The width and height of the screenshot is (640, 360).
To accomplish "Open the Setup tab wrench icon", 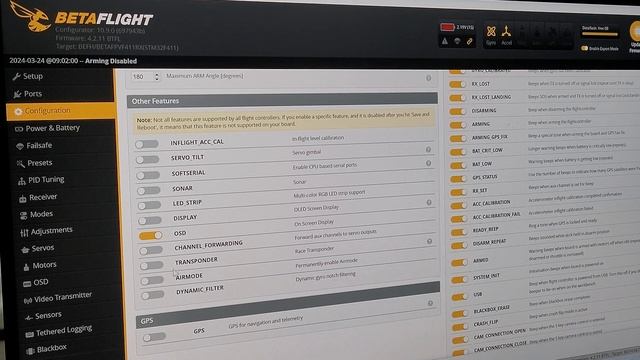I will coord(16,76).
